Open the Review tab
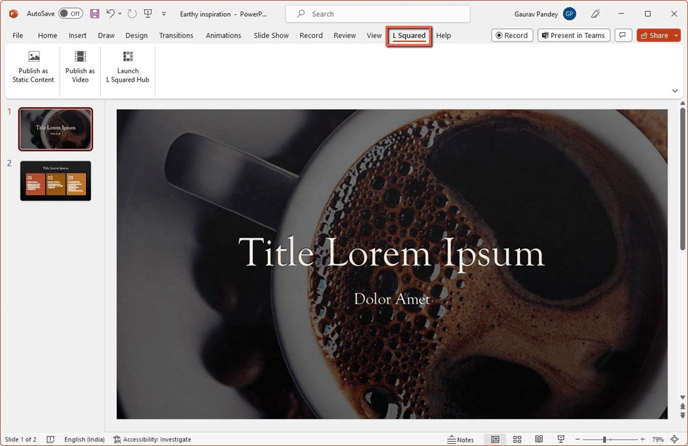 (344, 36)
